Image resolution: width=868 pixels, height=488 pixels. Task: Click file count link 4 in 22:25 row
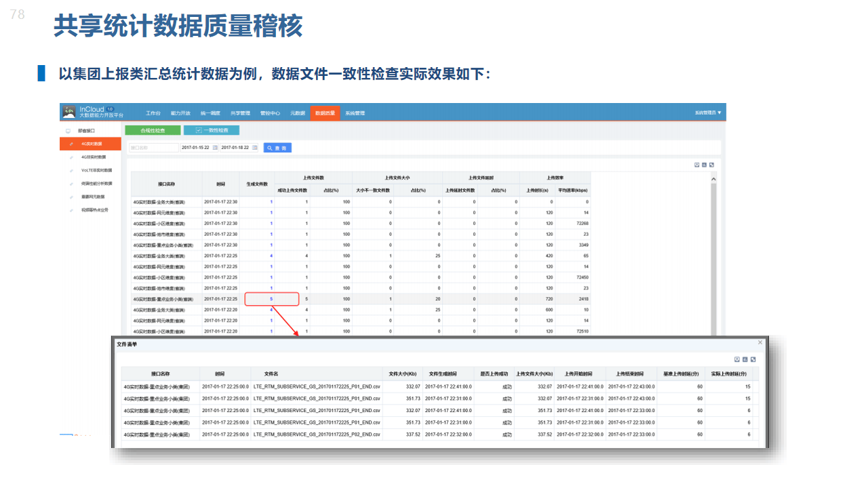[x=271, y=256]
